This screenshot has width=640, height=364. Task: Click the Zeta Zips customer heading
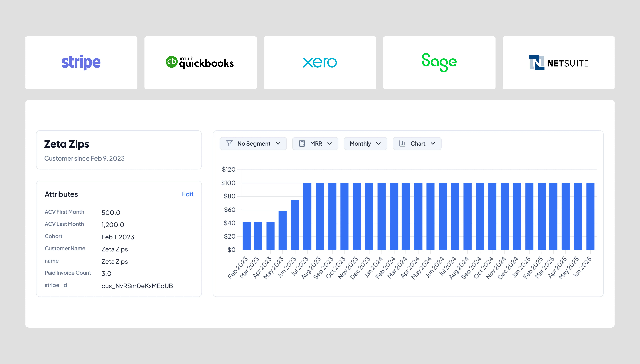click(x=67, y=144)
